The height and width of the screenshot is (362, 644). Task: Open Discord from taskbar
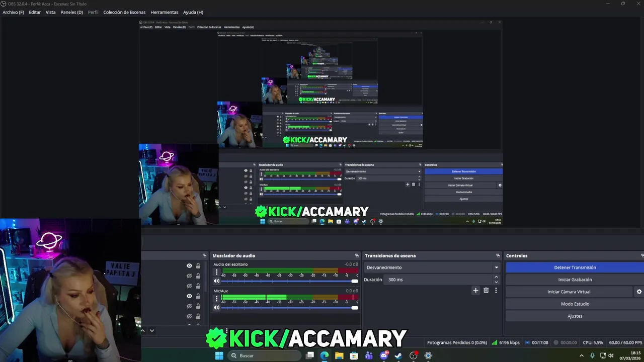[384, 355]
